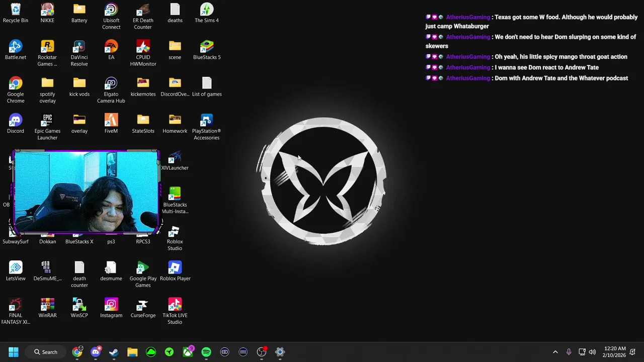The image size is (644, 362).
Task: Select the Rockstar Games Launcher icon
Action: [x=47, y=53]
